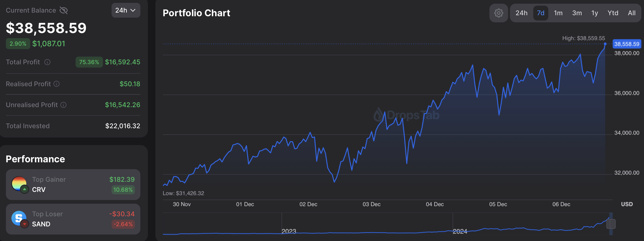644x241 pixels.
Task: Click Realised Profit info icon
Action: (x=57, y=84)
